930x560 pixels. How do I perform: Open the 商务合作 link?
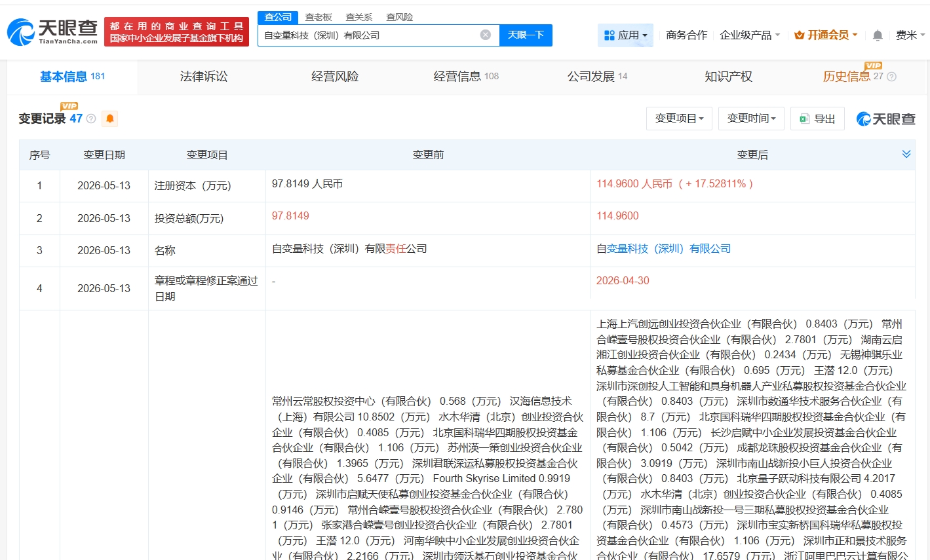pyautogui.click(x=686, y=35)
